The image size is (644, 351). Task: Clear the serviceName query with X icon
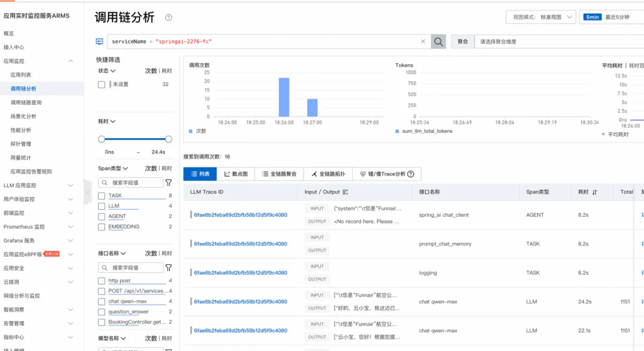pyautogui.click(x=423, y=42)
